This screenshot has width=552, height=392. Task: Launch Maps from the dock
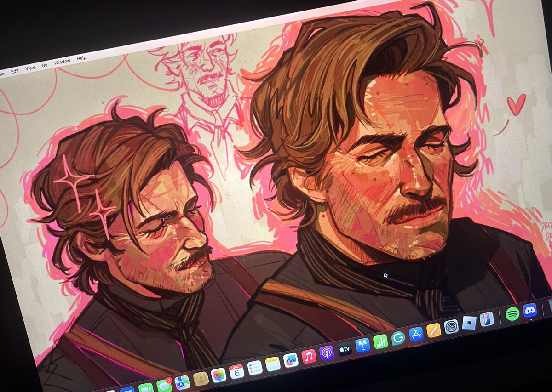pos(182,382)
